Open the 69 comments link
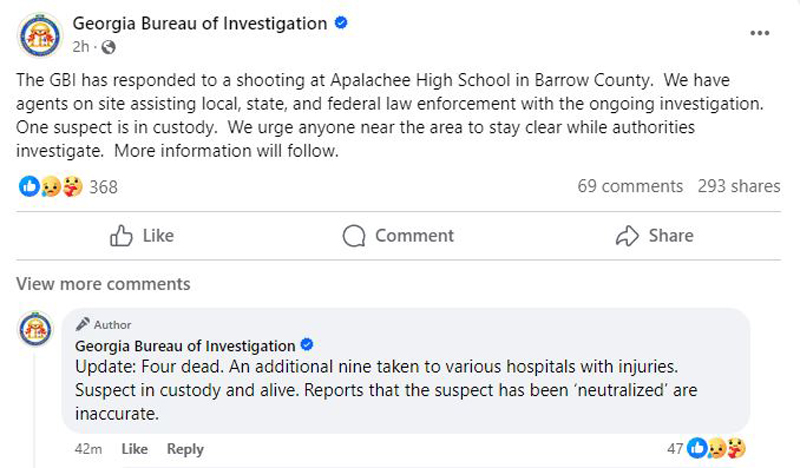Image resolution: width=800 pixels, height=468 pixels. click(630, 186)
